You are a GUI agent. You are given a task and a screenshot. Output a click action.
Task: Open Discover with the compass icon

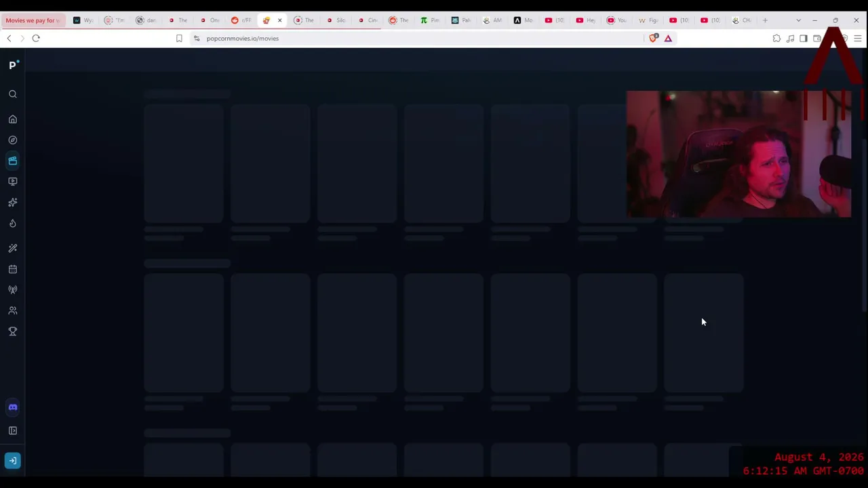click(x=13, y=140)
